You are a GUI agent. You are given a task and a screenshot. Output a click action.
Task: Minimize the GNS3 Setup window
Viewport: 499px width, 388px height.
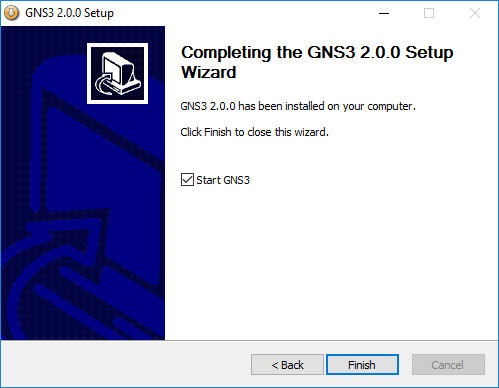pos(384,13)
